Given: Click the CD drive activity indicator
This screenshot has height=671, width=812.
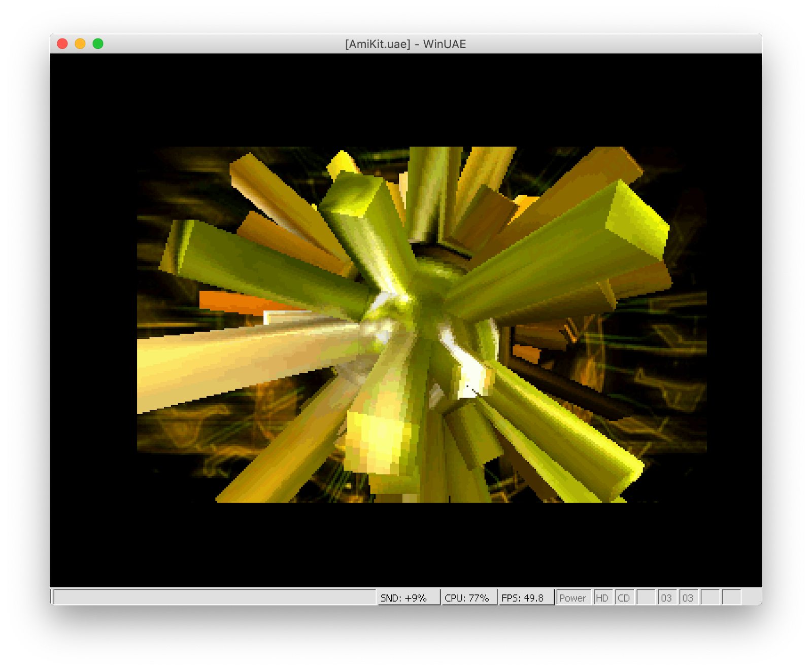Looking at the screenshot, I should pos(624,597).
